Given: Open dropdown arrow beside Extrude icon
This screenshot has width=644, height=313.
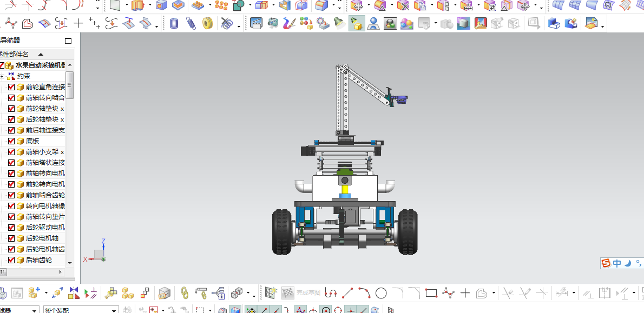Looking at the screenshot, I should (x=149, y=5).
